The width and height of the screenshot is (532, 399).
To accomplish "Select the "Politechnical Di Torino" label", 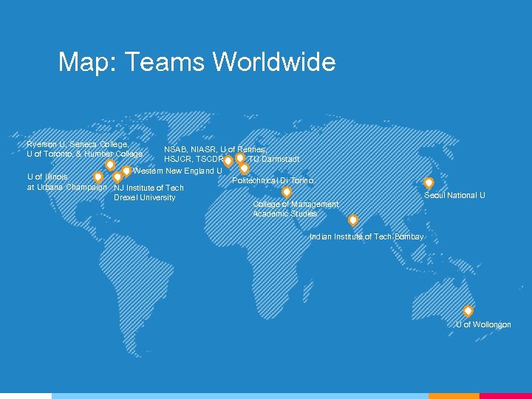I will point(273,180).
